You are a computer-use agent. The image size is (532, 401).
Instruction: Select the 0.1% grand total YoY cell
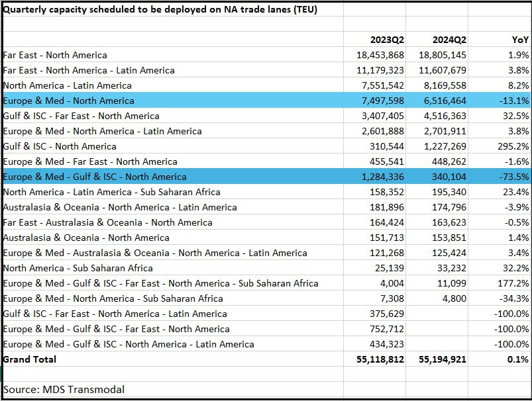pyautogui.click(x=518, y=359)
